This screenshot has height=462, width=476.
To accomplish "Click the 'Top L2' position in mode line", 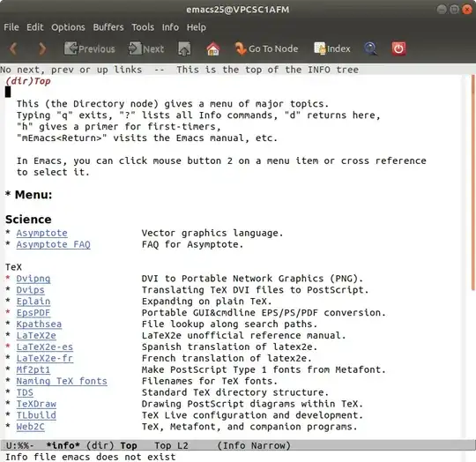I will [172, 445].
